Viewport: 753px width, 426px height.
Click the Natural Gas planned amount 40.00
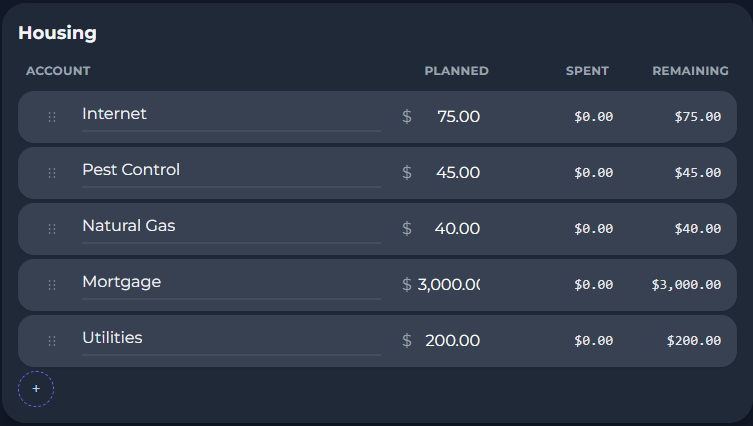click(x=457, y=229)
